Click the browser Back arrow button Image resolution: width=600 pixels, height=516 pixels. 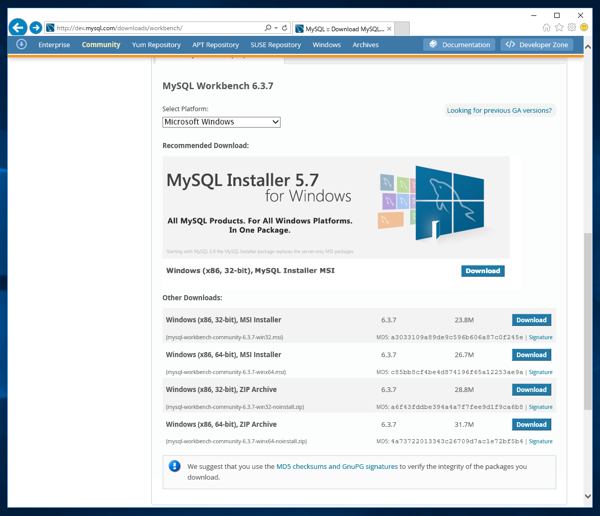[18, 28]
